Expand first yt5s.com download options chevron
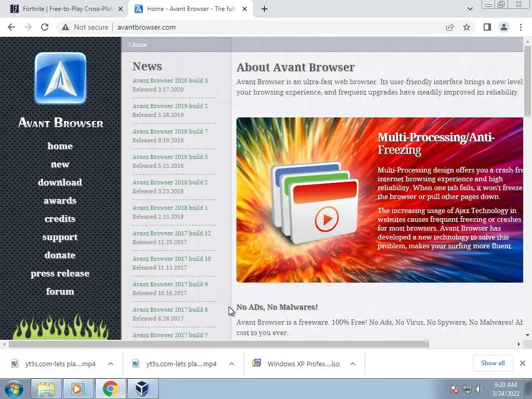The image size is (532, 399). point(111,364)
